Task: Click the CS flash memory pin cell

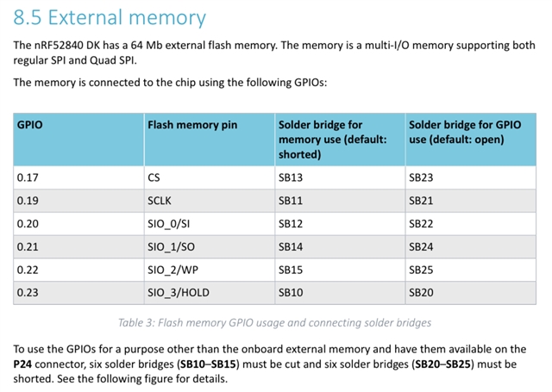Action: pyautogui.click(x=209, y=177)
